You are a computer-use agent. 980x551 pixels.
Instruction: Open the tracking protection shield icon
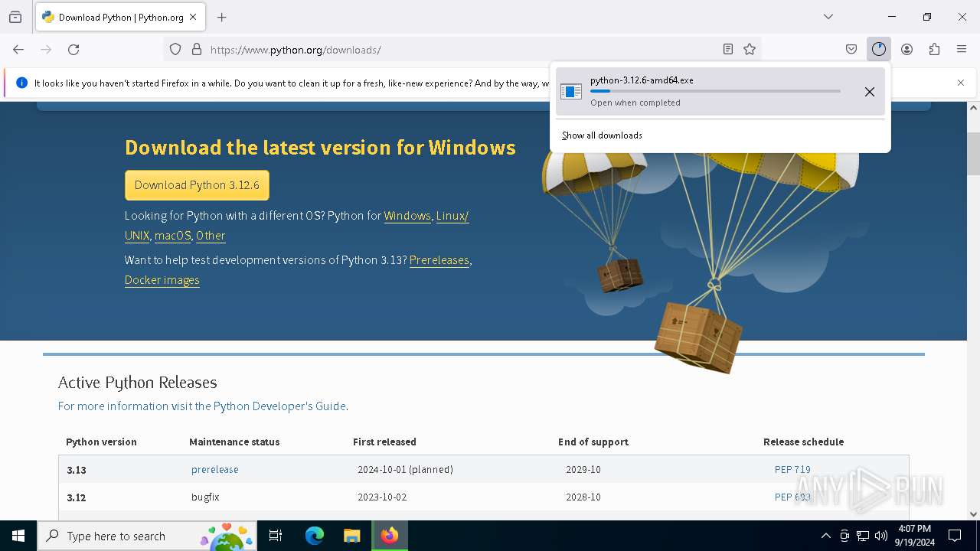(x=175, y=50)
